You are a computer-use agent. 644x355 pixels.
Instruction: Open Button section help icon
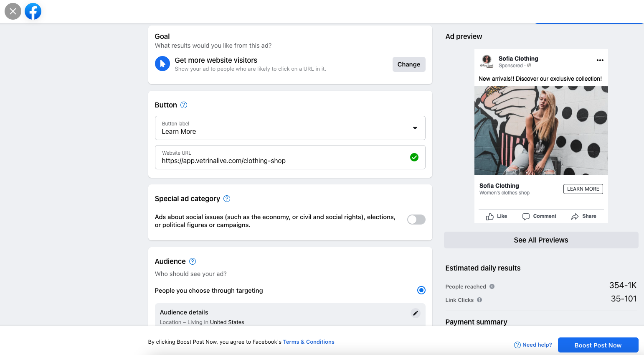coord(184,105)
